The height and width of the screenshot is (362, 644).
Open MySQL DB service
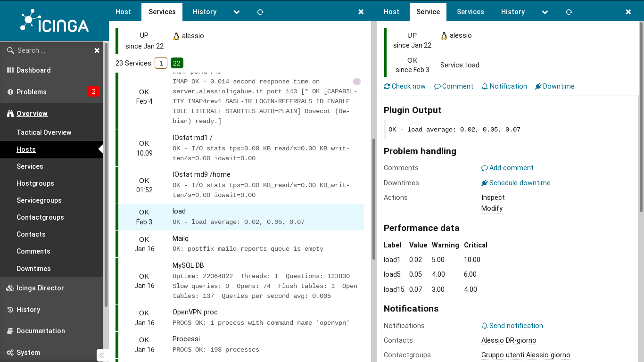pyautogui.click(x=188, y=265)
